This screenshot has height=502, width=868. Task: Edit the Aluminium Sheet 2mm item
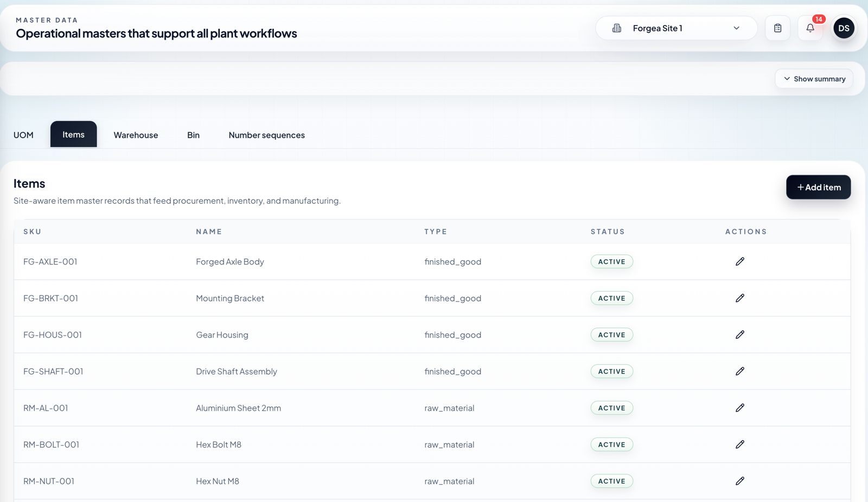pyautogui.click(x=739, y=408)
